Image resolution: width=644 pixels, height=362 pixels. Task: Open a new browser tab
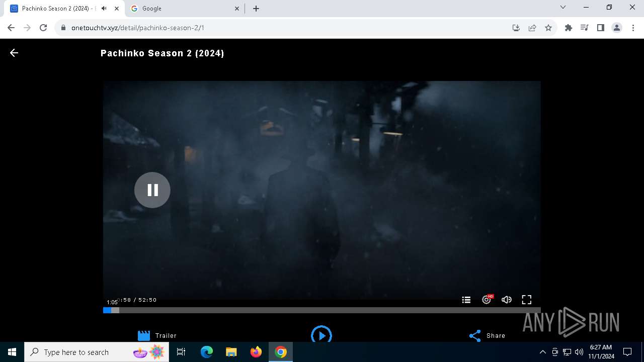click(256, 9)
